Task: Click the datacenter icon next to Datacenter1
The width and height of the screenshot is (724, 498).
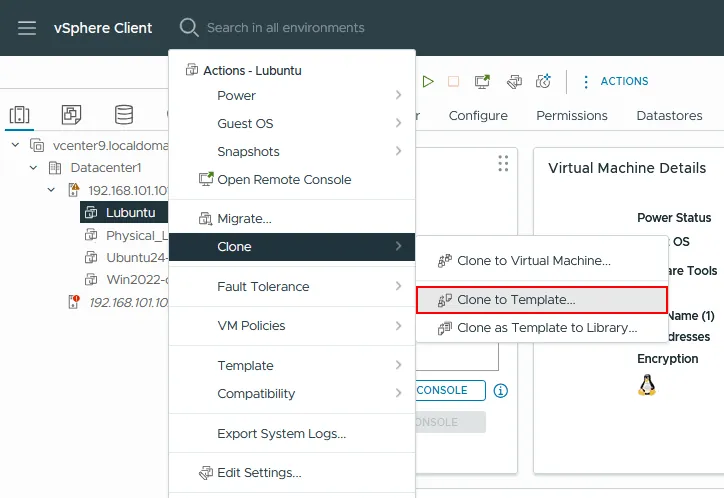Action: tap(55, 168)
